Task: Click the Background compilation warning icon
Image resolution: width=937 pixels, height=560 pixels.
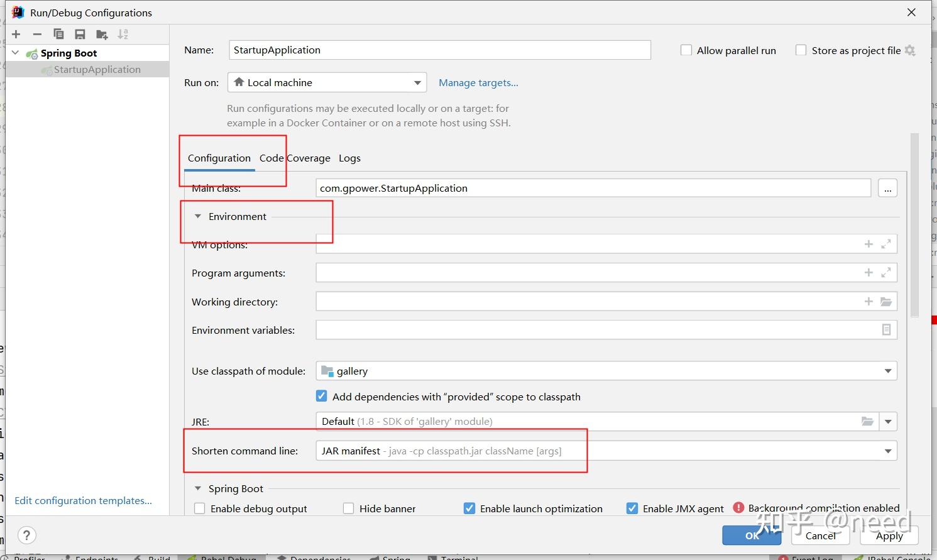Action: [x=738, y=508]
